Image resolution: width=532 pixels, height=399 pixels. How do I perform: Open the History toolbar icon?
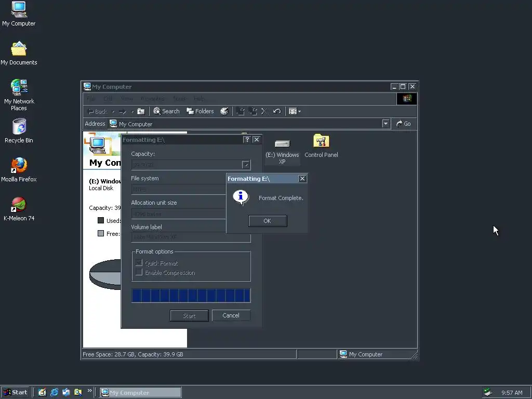pos(224,111)
